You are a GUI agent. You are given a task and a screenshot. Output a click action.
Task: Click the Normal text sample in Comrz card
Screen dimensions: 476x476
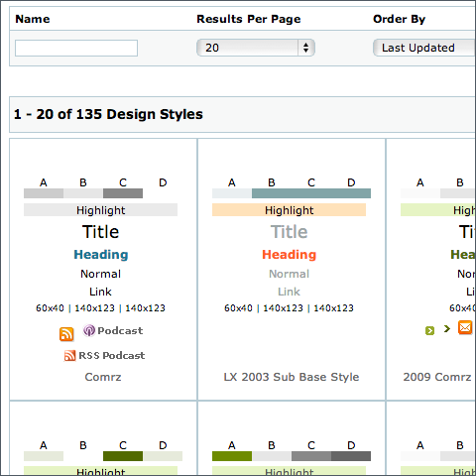pos(100,274)
